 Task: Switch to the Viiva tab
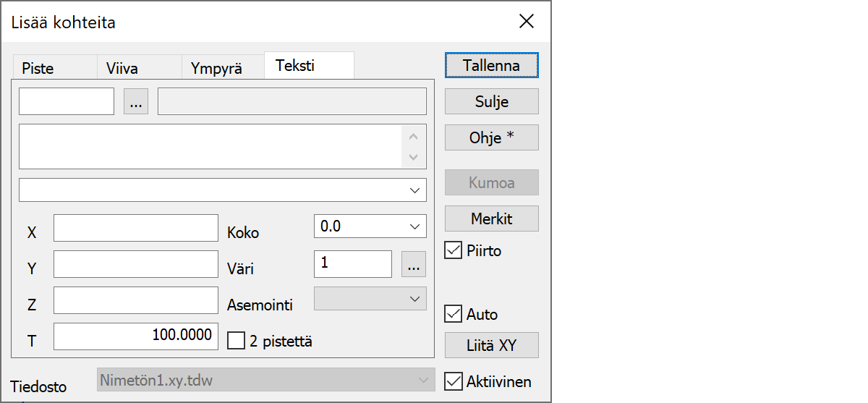click(122, 69)
